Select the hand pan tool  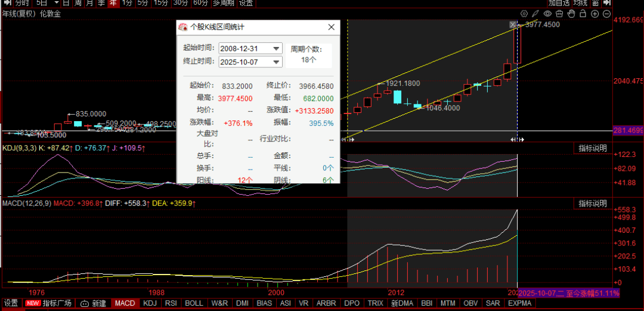click(571, 14)
